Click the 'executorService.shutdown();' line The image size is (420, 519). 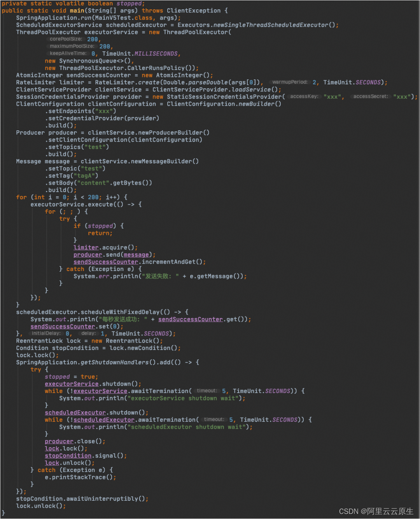tap(93, 384)
